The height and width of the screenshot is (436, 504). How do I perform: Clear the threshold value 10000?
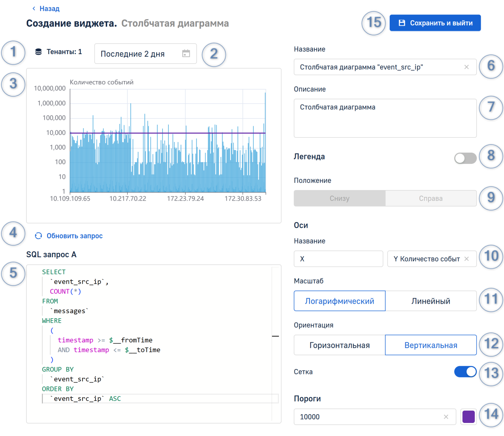tap(446, 417)
